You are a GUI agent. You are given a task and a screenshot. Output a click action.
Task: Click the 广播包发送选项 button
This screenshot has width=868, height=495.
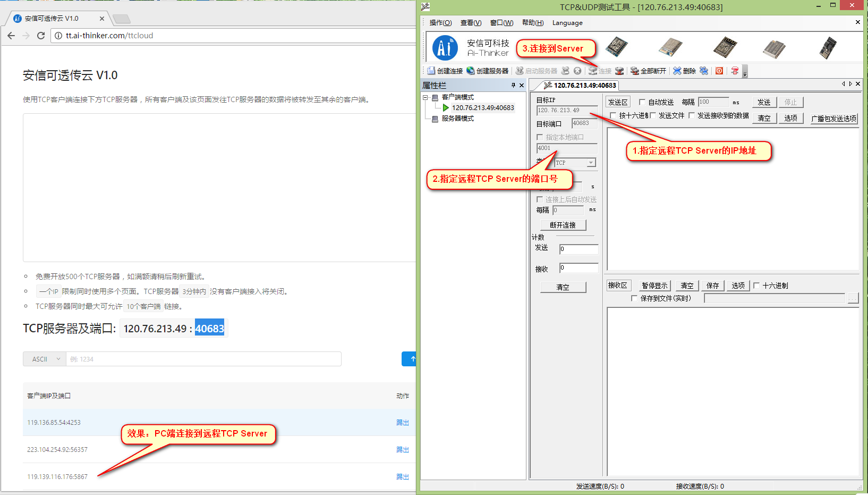tap(834, 119)
